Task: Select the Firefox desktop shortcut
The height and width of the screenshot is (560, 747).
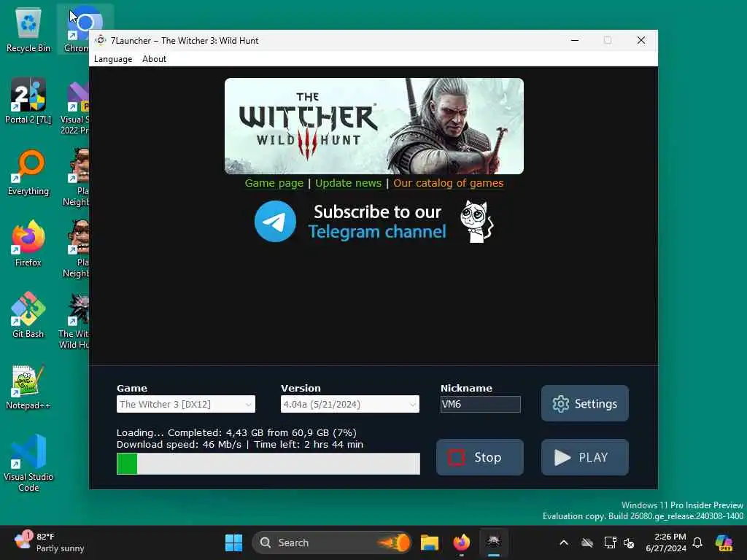Action: (x=28, y=244)
